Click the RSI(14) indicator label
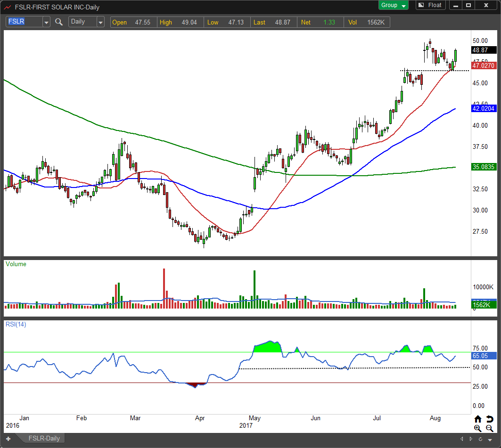The width and height of the screenshot is (501, 448). click(x=16, y=324)
